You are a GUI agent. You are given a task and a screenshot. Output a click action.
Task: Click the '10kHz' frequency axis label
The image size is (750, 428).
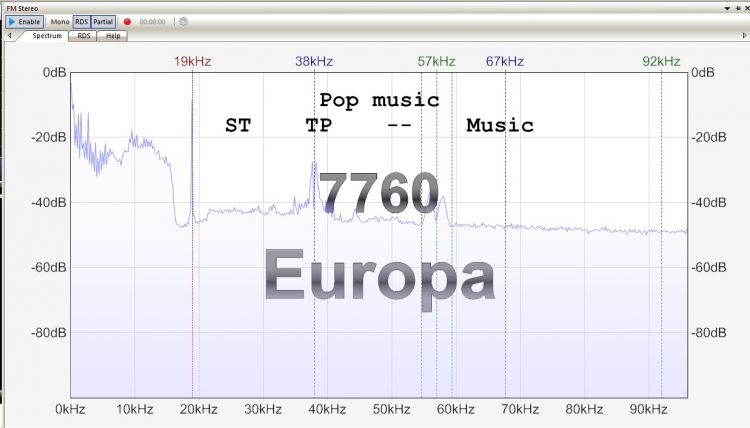tap(135, 409)
